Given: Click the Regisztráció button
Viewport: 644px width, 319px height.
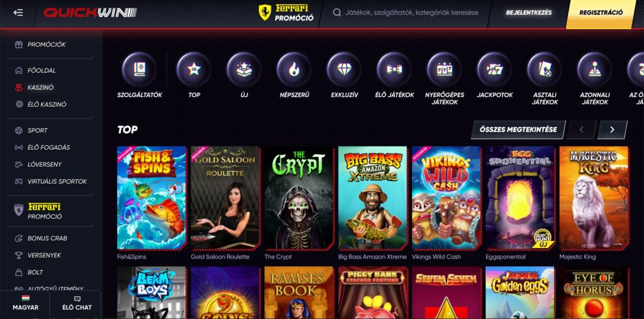Looking at the screenshot, I should pyautogui.click(x=601, y=13).
